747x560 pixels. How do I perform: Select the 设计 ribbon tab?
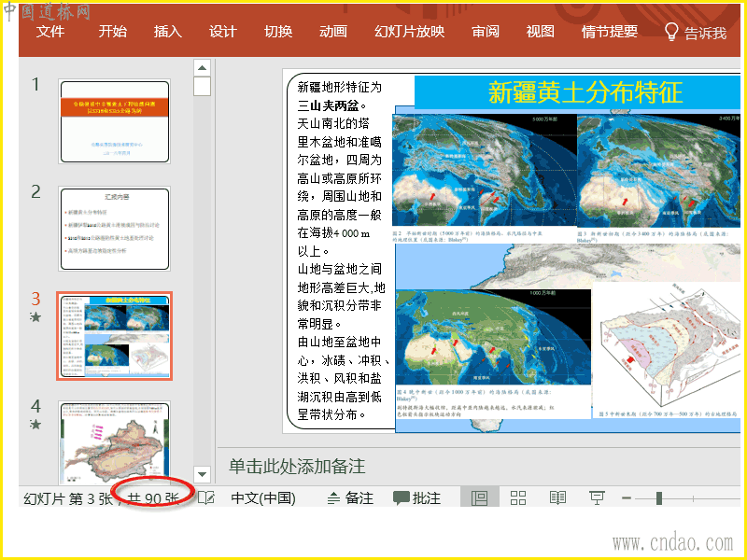coord(223,32)
